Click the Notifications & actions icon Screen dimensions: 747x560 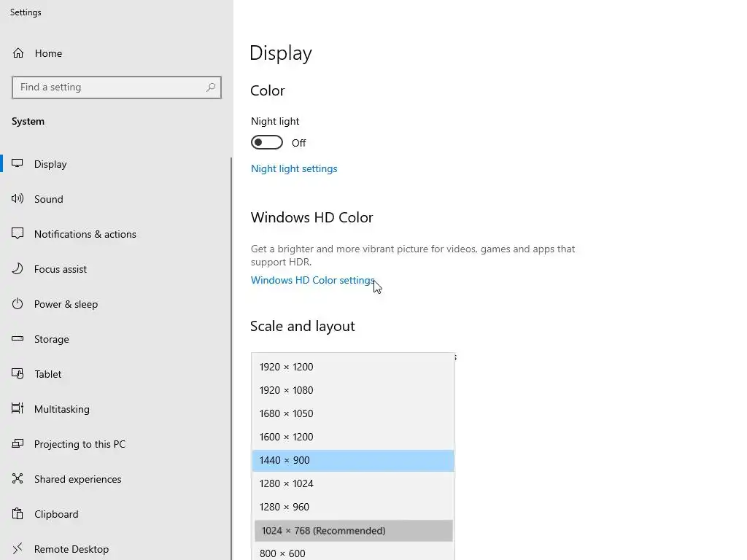click(x=18, y=233)
